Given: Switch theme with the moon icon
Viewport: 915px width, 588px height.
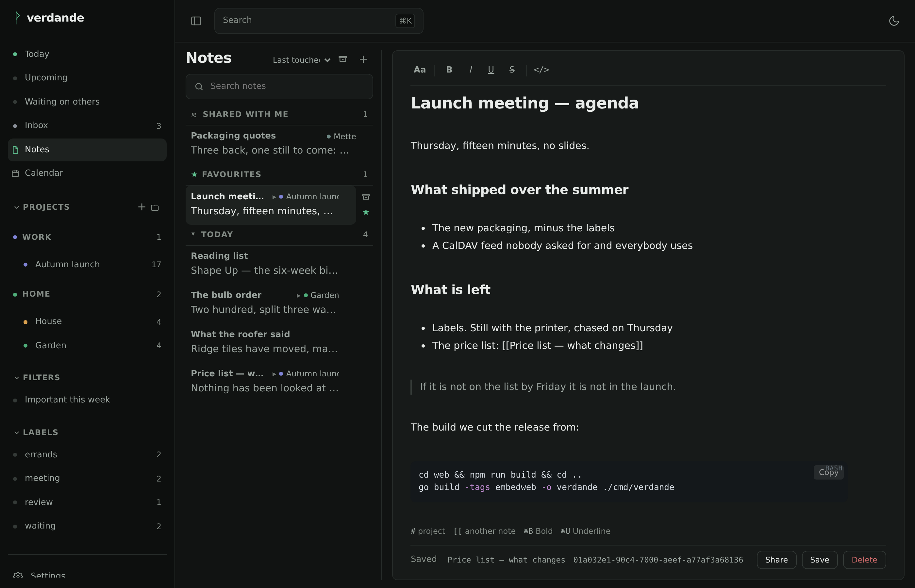Looking at the screenshot, I should point(894,21).
